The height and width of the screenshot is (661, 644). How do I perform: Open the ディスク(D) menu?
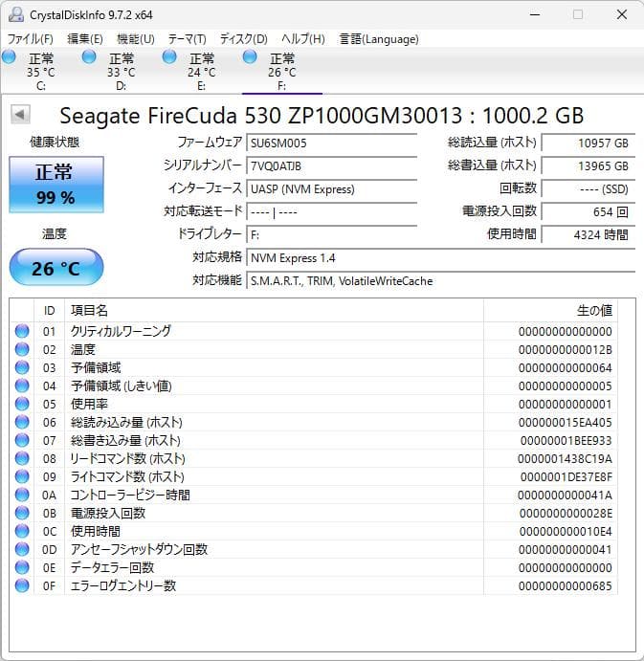243,39
